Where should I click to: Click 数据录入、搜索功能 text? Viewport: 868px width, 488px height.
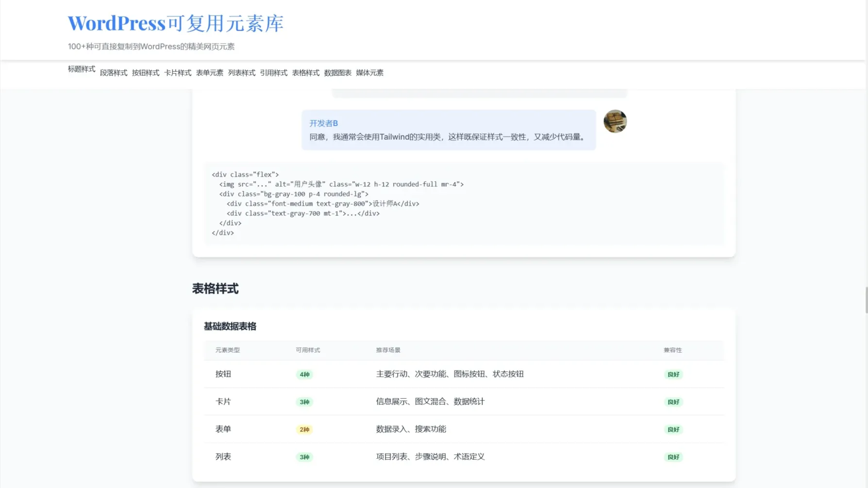[411, 429]
